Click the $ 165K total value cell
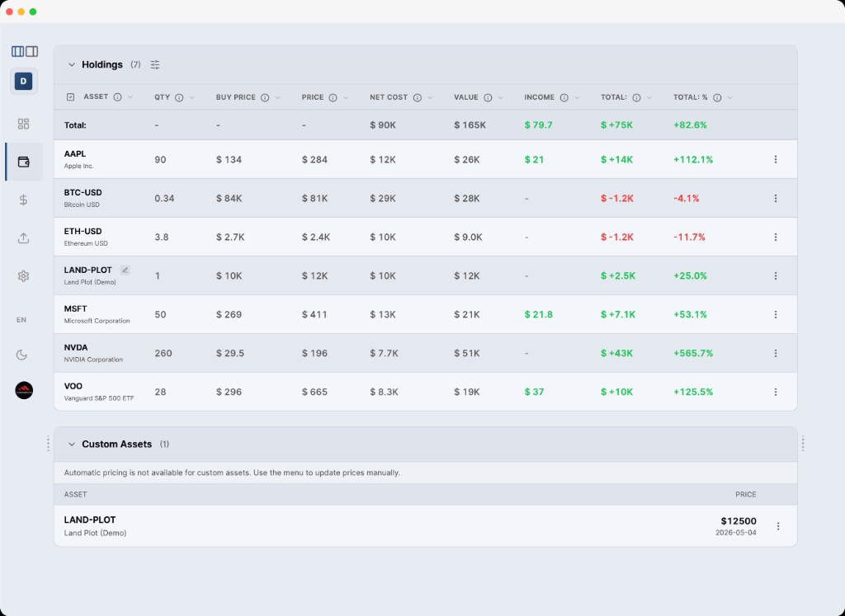 pyautogui.click(x=470, y=125)
